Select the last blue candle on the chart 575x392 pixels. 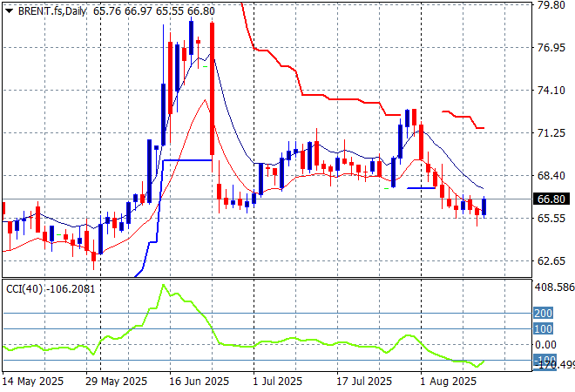tap(484, 207)
